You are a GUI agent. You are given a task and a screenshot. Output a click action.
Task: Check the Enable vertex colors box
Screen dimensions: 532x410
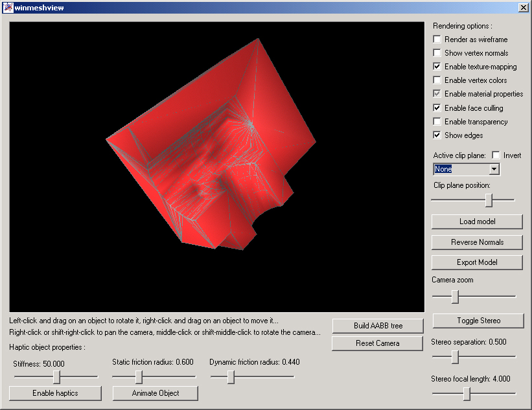pos(437,80)
